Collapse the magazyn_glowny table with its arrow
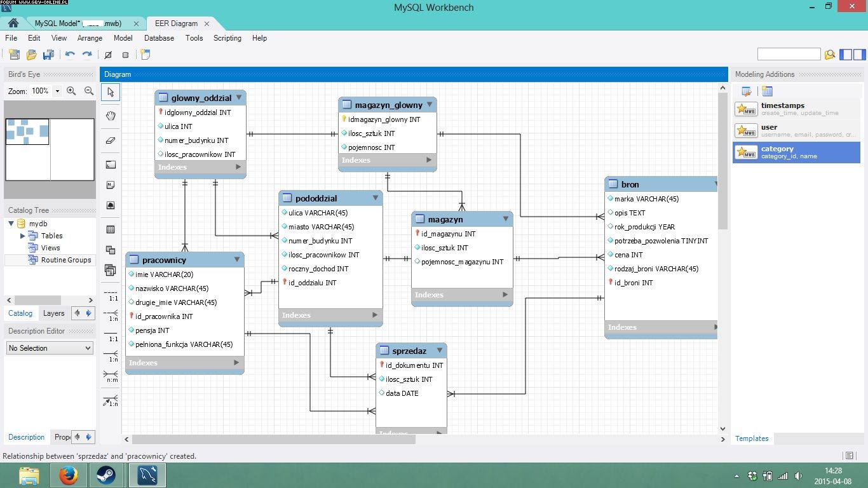The height and width of the screenshot is (488, 868). pos(430,105)
